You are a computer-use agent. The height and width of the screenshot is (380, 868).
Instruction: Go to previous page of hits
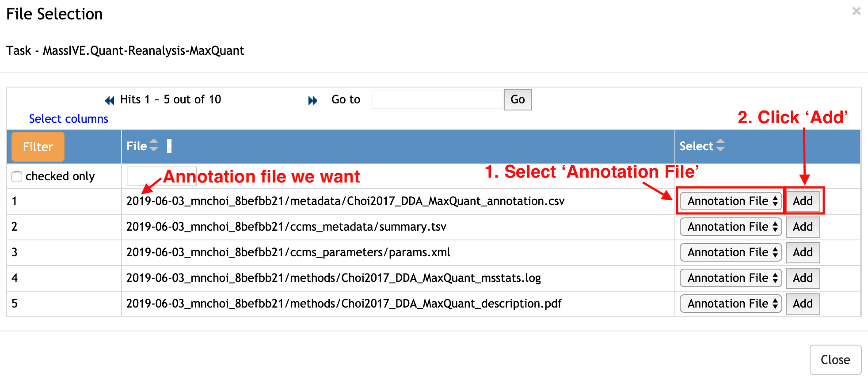[110, 101]
